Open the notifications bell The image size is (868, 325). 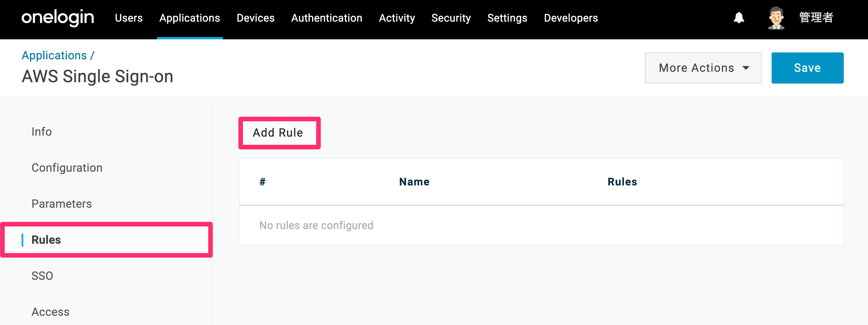pos(739,17)
